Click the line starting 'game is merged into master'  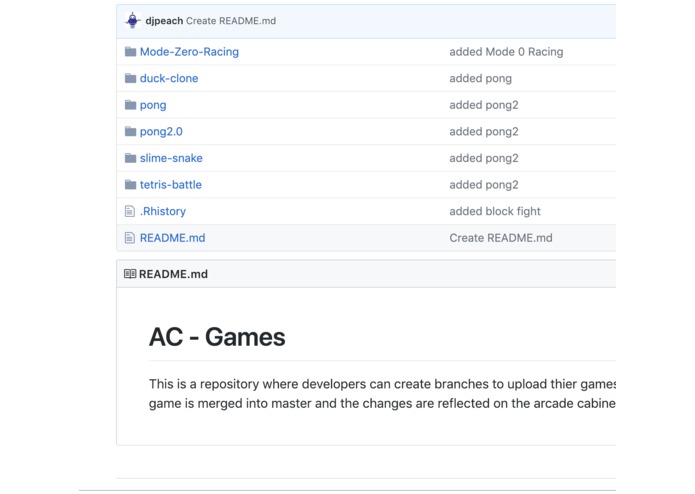pos(382,404)
